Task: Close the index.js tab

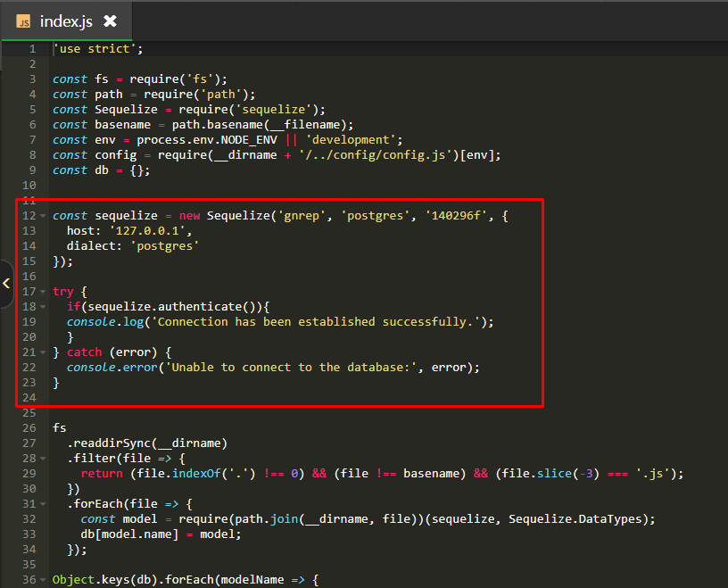Action: pyautogui.click(x=110, y=21)
